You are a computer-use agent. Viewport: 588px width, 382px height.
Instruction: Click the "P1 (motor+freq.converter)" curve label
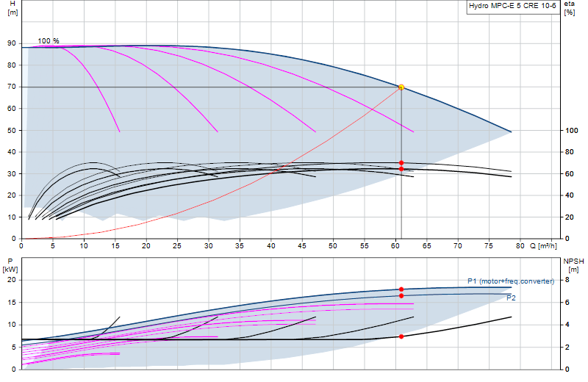pos(511,281)
